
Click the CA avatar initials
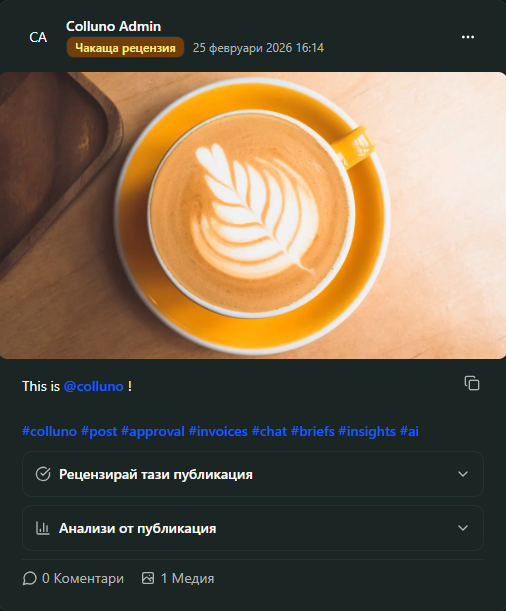(x=38, y=37)
